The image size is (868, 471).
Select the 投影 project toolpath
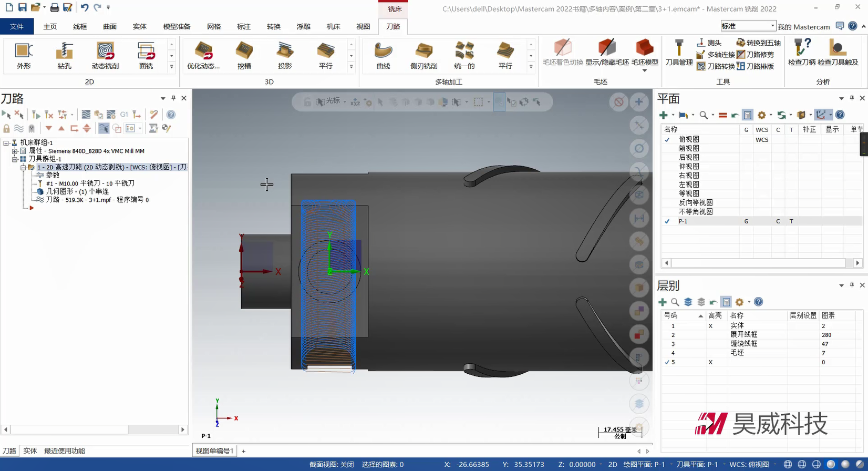point(285,55)
